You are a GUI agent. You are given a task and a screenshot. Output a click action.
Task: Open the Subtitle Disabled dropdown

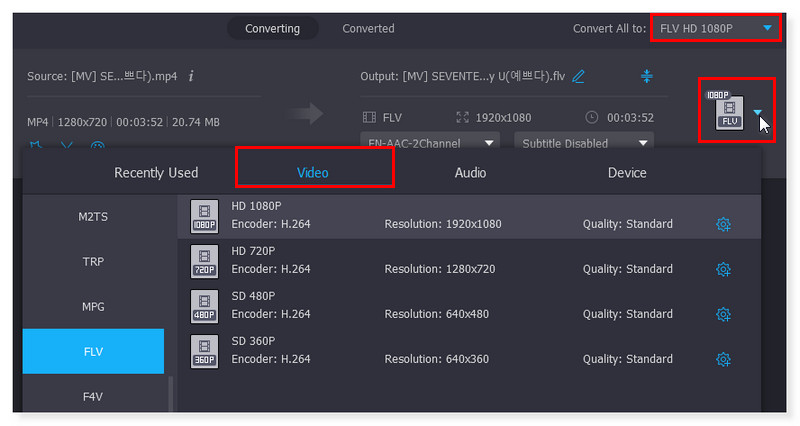click(x=584, y=143)
